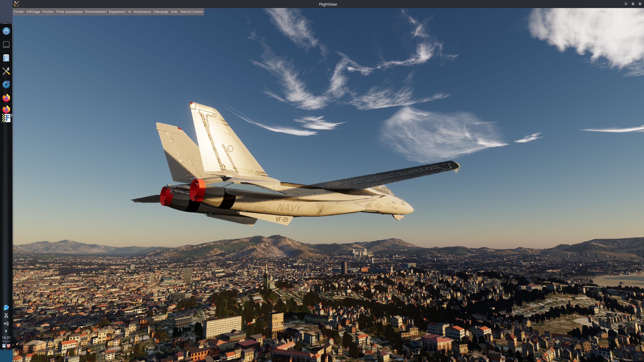Open the wrench and screwdriver settings icon
This screenshot has height=362, width=644.
(x=6, y=71)
